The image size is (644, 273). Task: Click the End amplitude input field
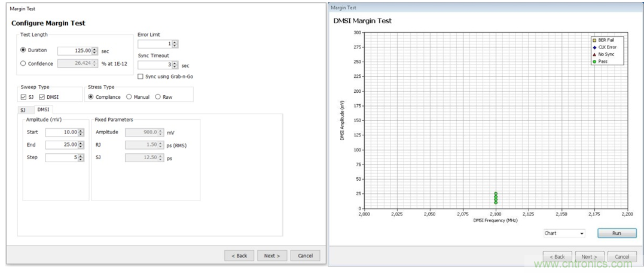(62, 145)
